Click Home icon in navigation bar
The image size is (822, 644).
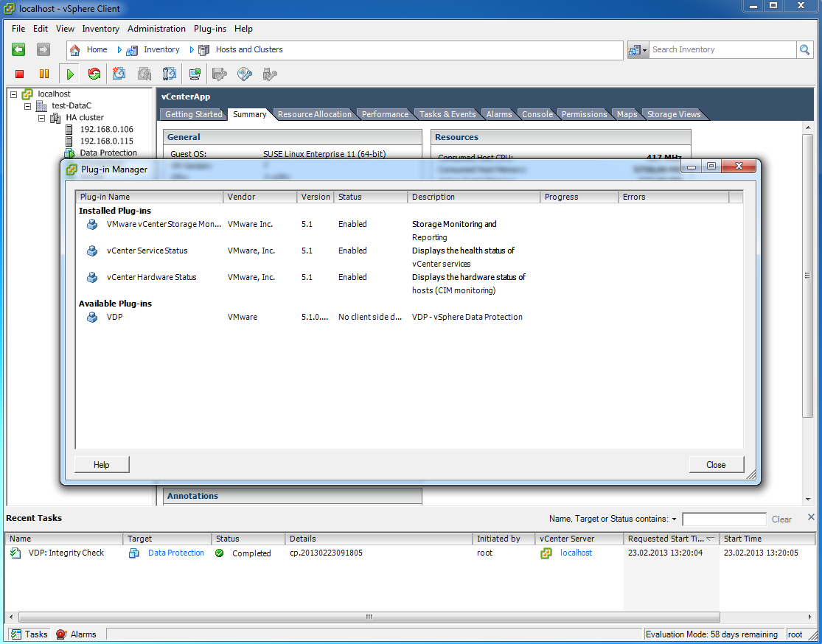75,50
